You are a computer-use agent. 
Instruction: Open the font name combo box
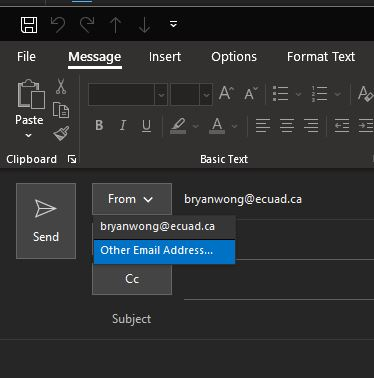[x=128, y=94]
